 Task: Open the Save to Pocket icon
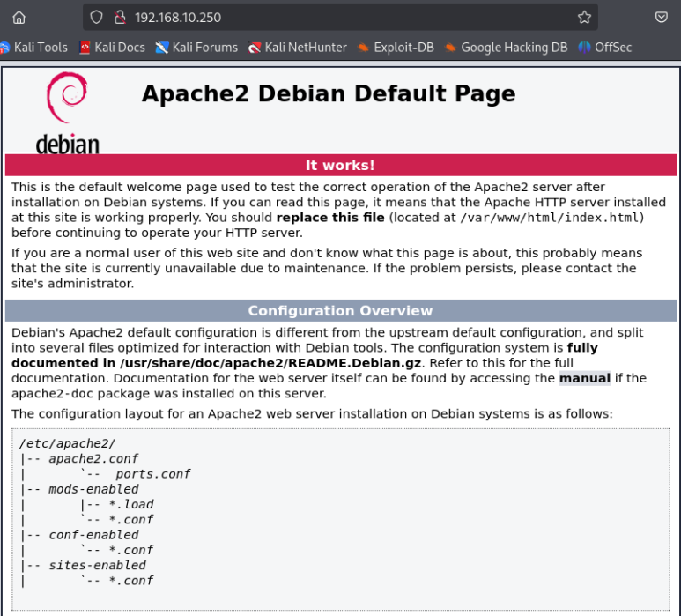[x=661, y=18]
